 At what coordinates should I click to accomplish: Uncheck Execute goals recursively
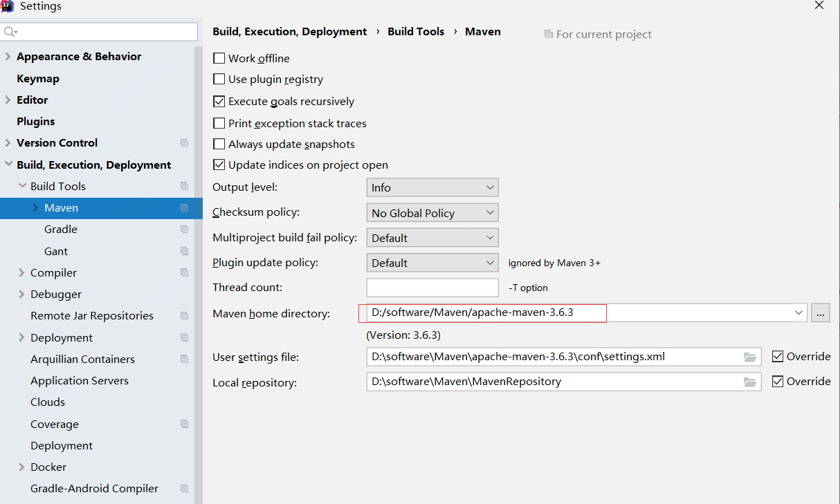[x=219, y=101]
